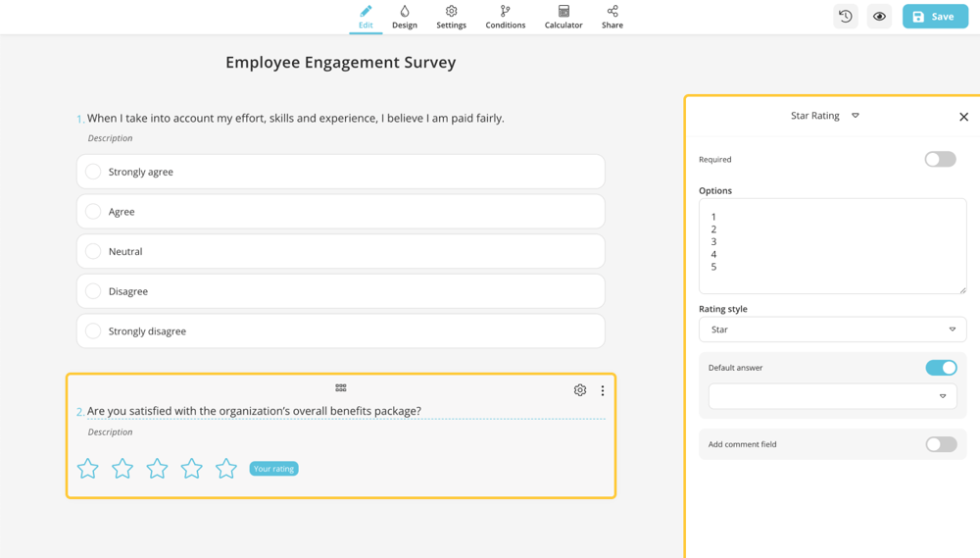Open the version history icon
Screen dimensions: 980x558
pos(845,17)
